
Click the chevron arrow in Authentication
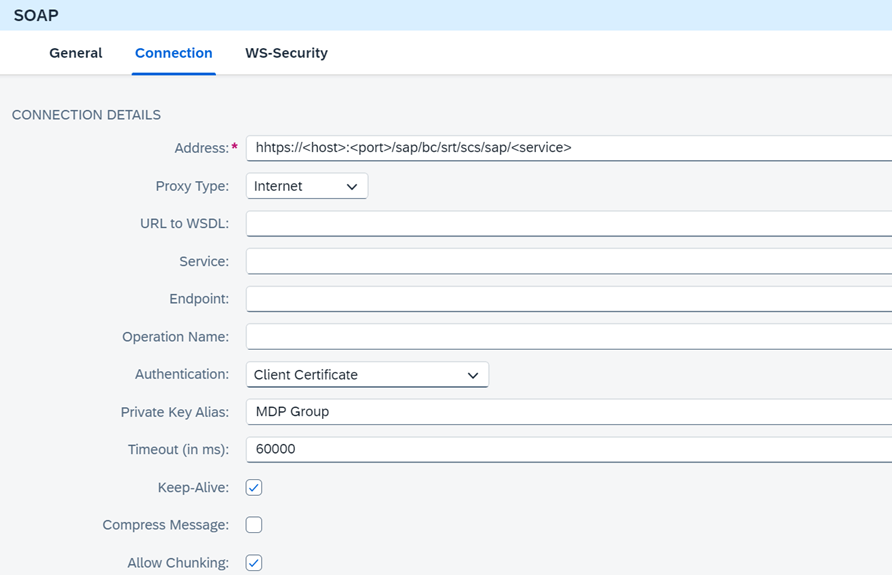click(x=473, y=376)
